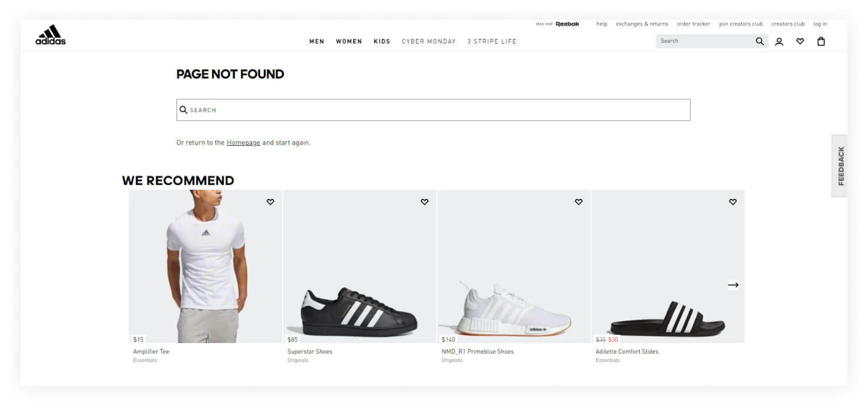Select CYBER MONDAY navigation item

[x=429, y=41]
